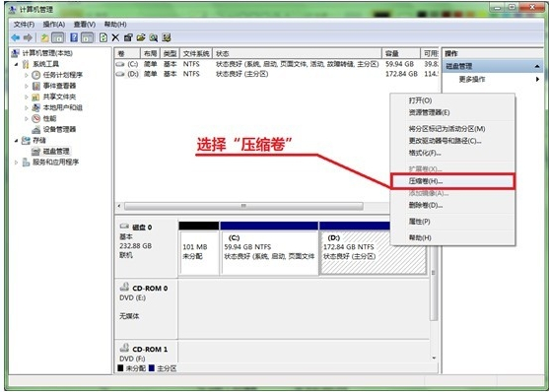Collapse the 存储 tree node
Screen dimensions: 549x392
click(17, 141)
